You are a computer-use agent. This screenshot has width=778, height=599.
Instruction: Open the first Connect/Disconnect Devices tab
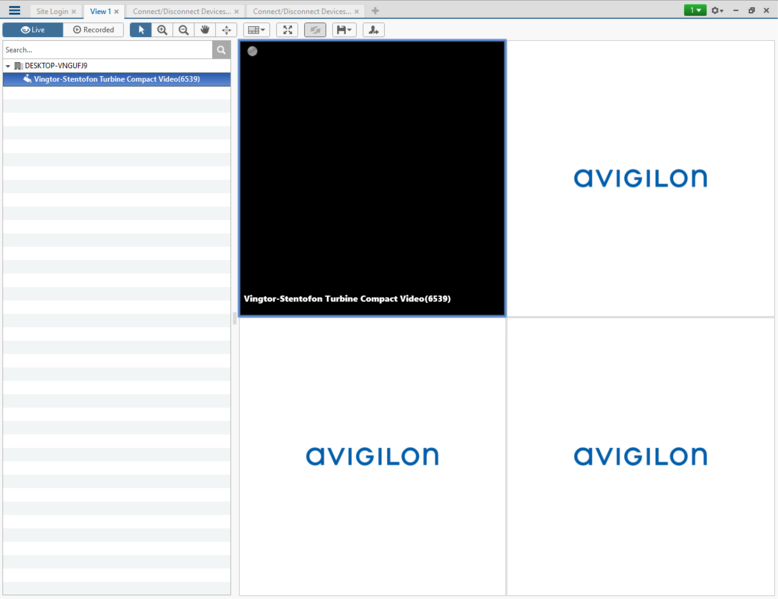pyautogui.click(x=182, y=11)
